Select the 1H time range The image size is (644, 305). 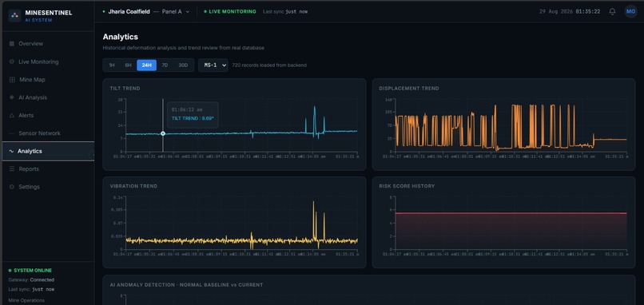112,65
